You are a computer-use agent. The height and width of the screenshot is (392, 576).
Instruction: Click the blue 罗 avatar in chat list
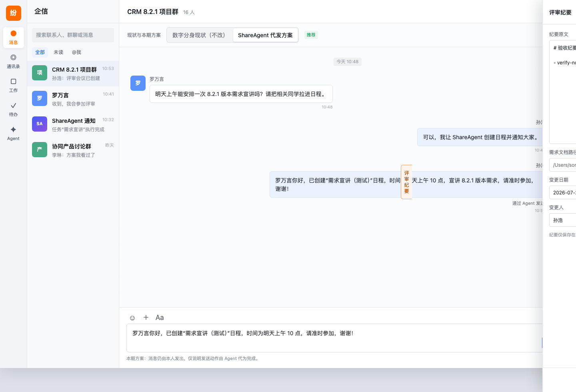[x=40, y=98]
